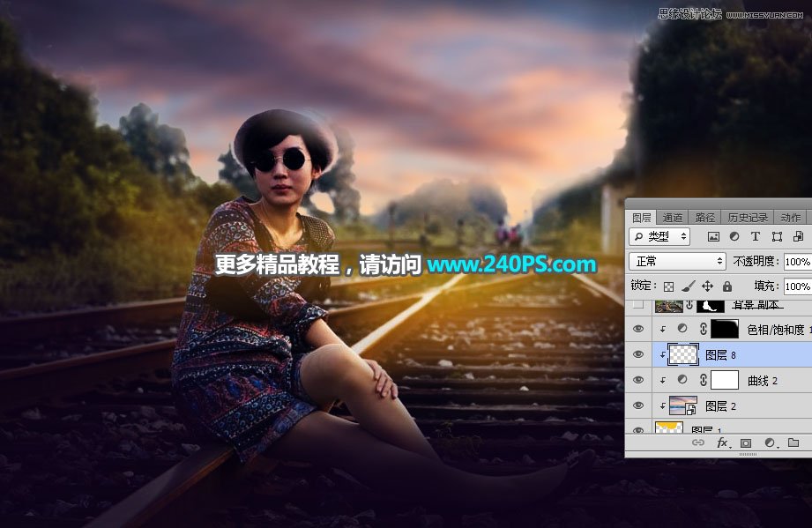812x528 pixels.
Task: Create new fill or adjustment layer
Action: 770,442
